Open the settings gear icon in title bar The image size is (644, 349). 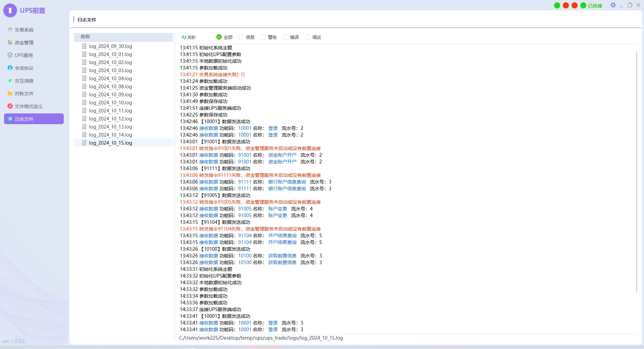pyautogui.click(x=613, y=5)
